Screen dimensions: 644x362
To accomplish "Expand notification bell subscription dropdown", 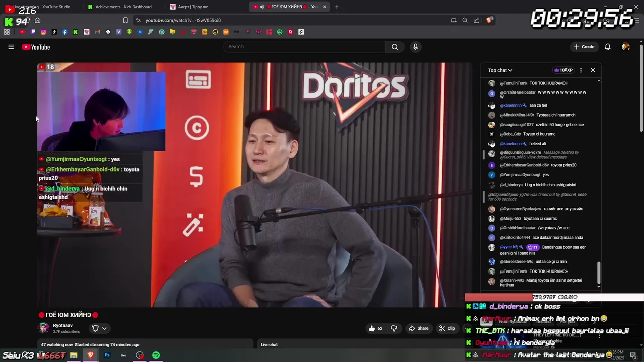I will [104, 328].
